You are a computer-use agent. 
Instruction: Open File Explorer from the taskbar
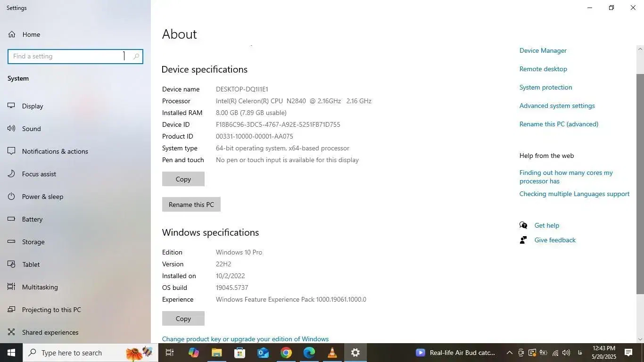point(217,352)
